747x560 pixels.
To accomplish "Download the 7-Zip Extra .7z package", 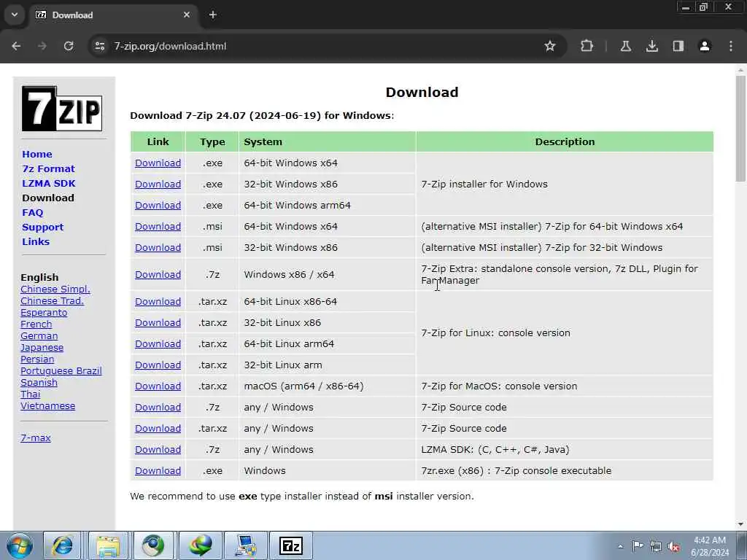I will (158, 274).
